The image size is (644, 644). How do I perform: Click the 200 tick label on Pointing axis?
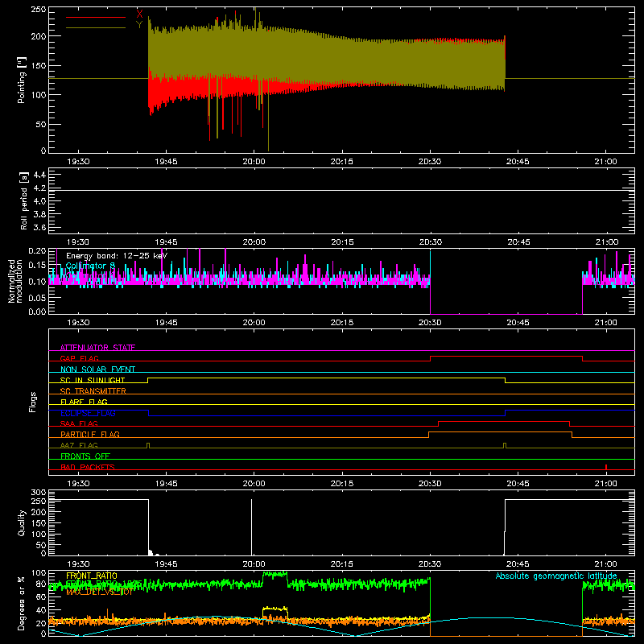(39, 36)
